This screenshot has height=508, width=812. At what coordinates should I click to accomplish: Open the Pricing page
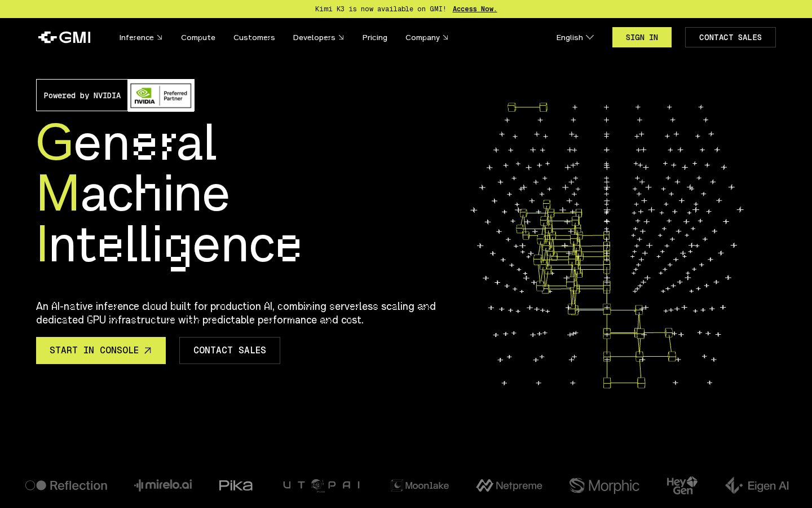coord(374,37)
